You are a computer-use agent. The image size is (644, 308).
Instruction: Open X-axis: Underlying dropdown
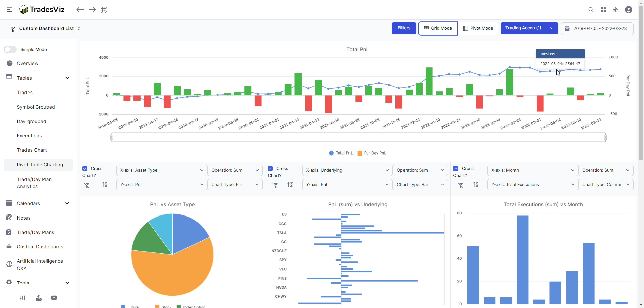click(347, 170)
